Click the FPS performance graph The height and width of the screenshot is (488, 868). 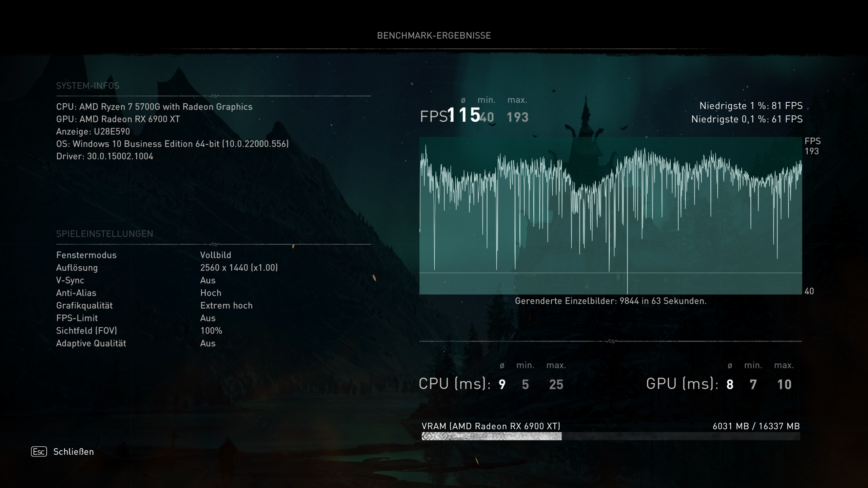pos(610,216)
